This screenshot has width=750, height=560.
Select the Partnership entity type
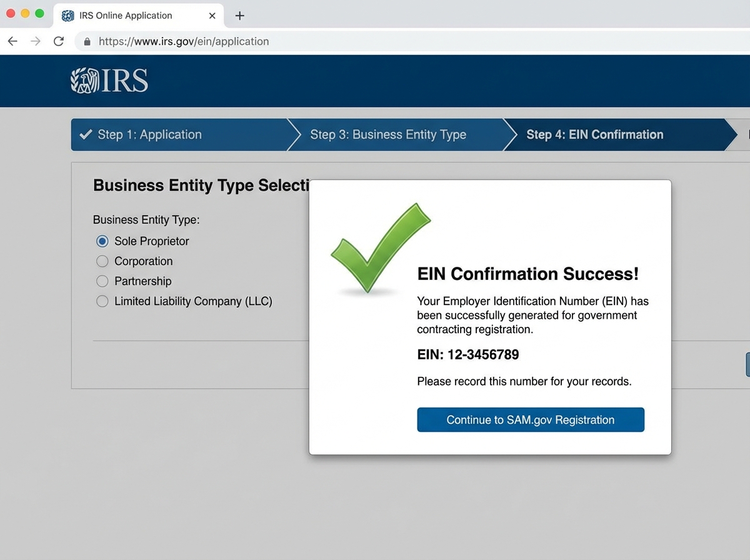102,281
